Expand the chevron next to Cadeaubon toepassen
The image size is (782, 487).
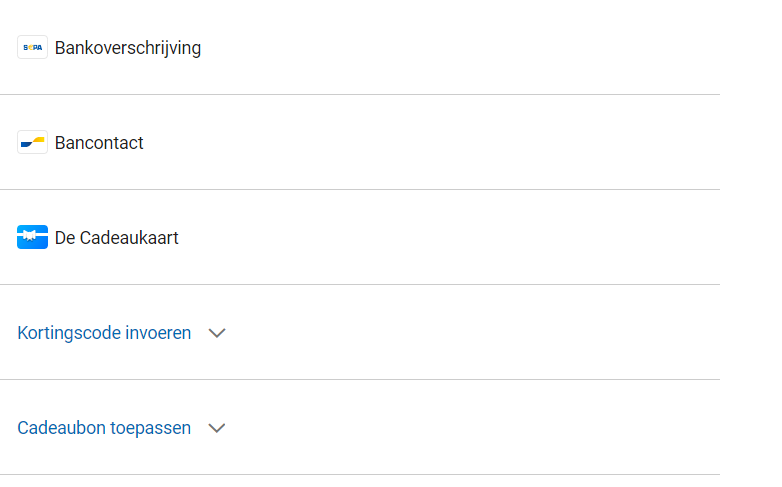[x=217, y=428]
